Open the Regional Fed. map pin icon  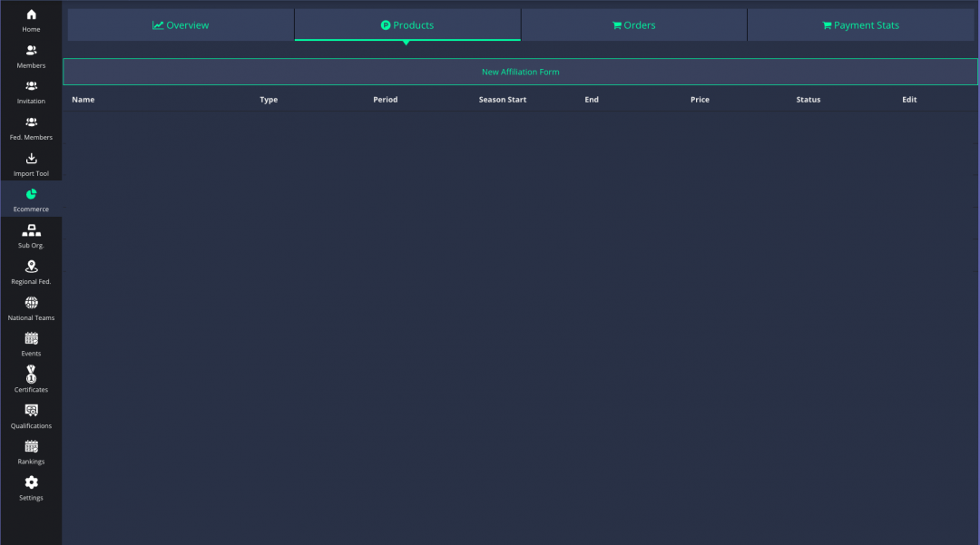31,267
